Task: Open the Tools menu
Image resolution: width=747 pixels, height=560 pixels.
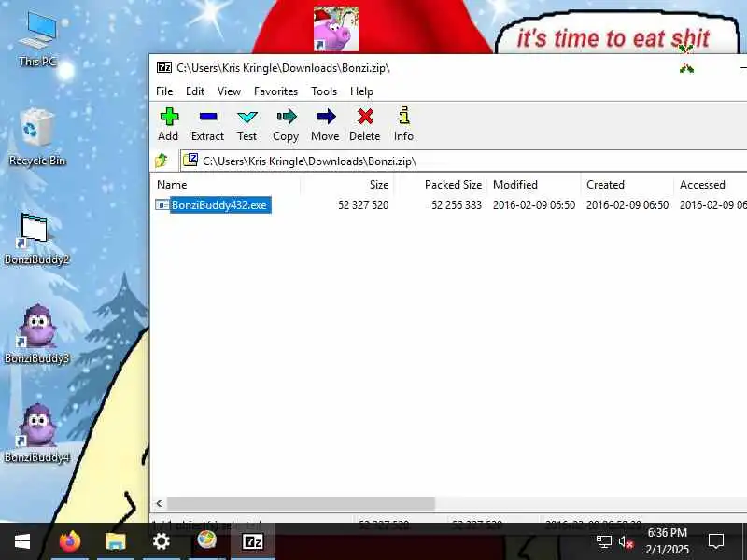Action: tap(324, 91)
